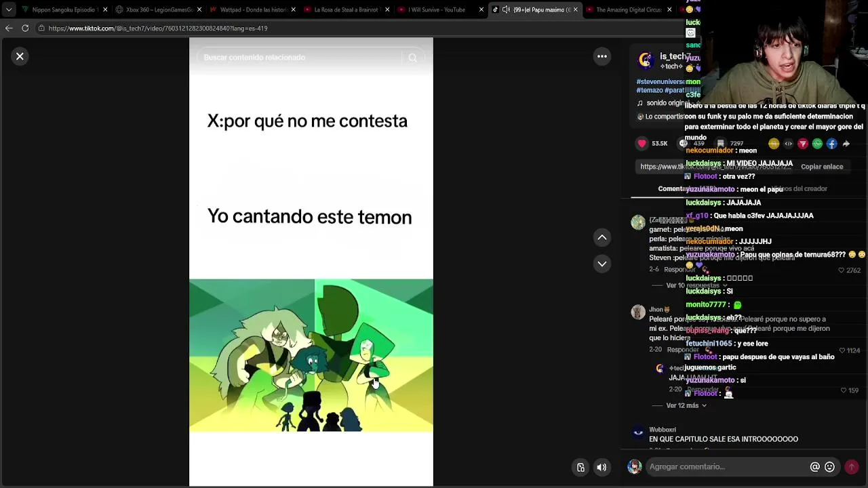Click the Wubboxri username in comments
The height and width of the screenshot is (488, 868).
[x=663, y=430]
